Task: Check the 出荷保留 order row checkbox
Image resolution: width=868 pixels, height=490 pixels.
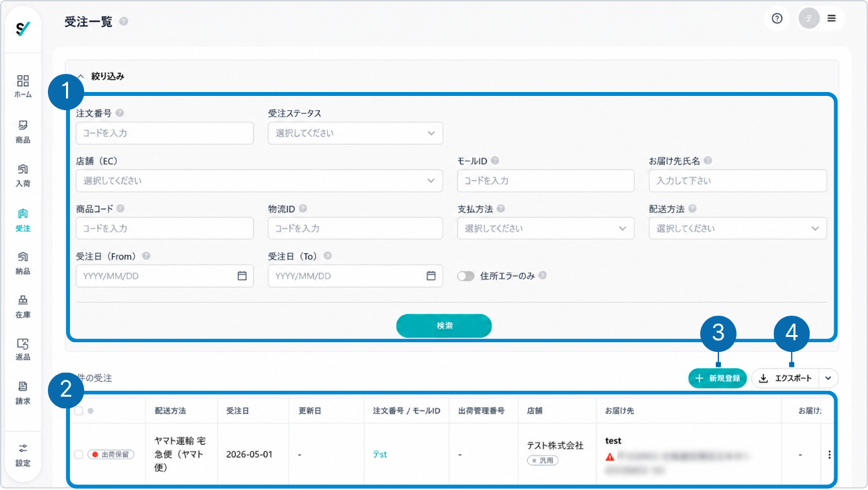Action: pyautogui.click(x=78, y=454)
